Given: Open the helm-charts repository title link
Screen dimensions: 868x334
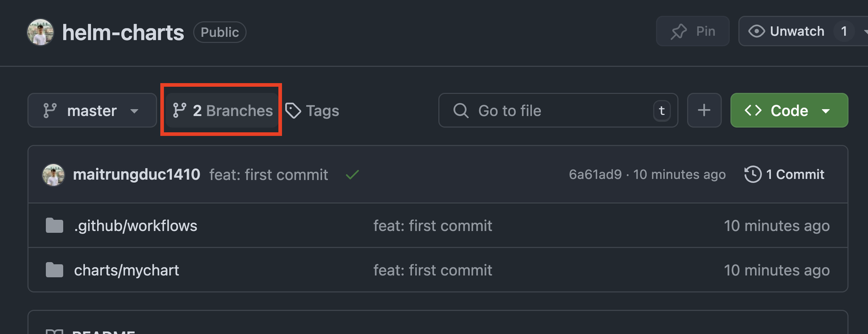Looking at the screenshot, I should point(123,33).
